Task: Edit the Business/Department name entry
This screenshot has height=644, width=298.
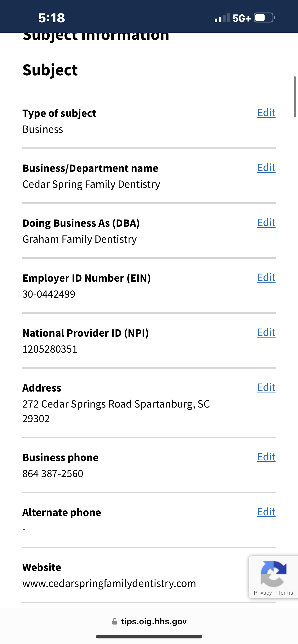Action: pyautogui.click(x=266, y=168)
